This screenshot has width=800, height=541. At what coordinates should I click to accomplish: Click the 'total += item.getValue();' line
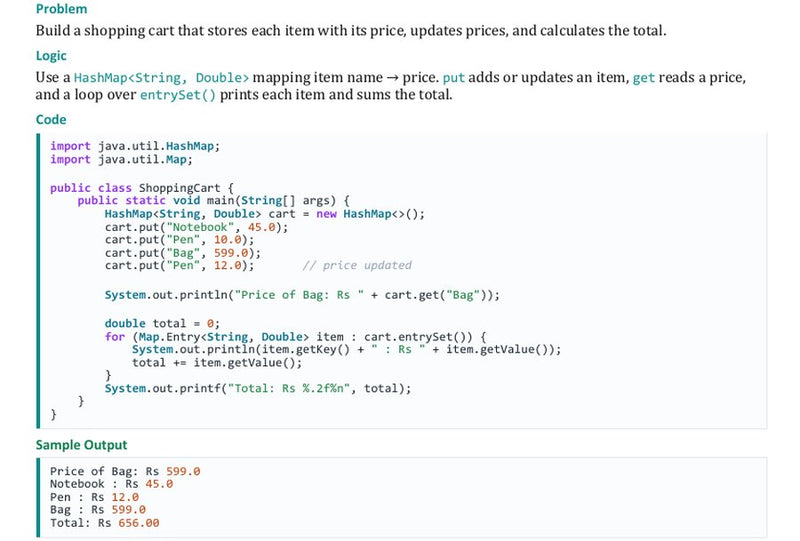click(x=217, y=363)
